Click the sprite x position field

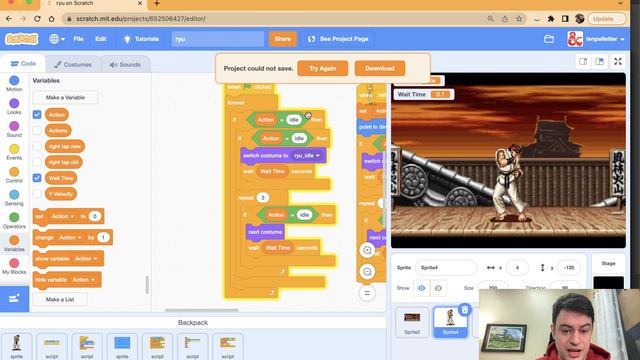tap(517, 268)
